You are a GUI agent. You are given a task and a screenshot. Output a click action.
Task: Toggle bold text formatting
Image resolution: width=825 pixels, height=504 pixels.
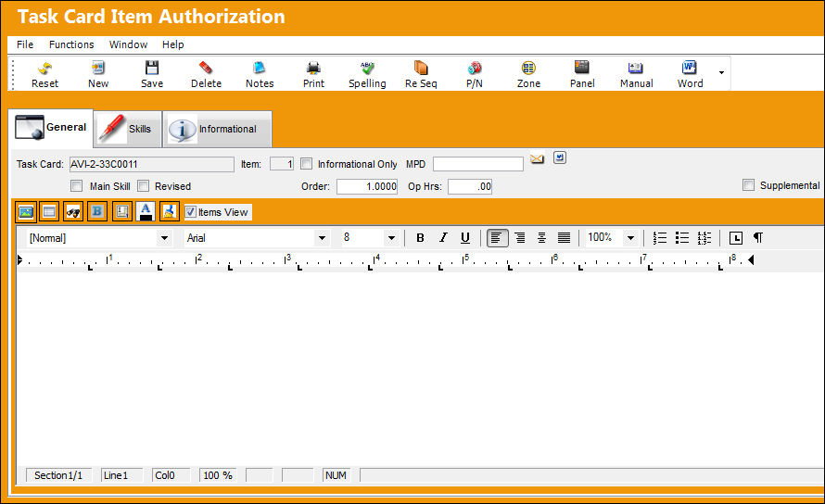[420, 238]
